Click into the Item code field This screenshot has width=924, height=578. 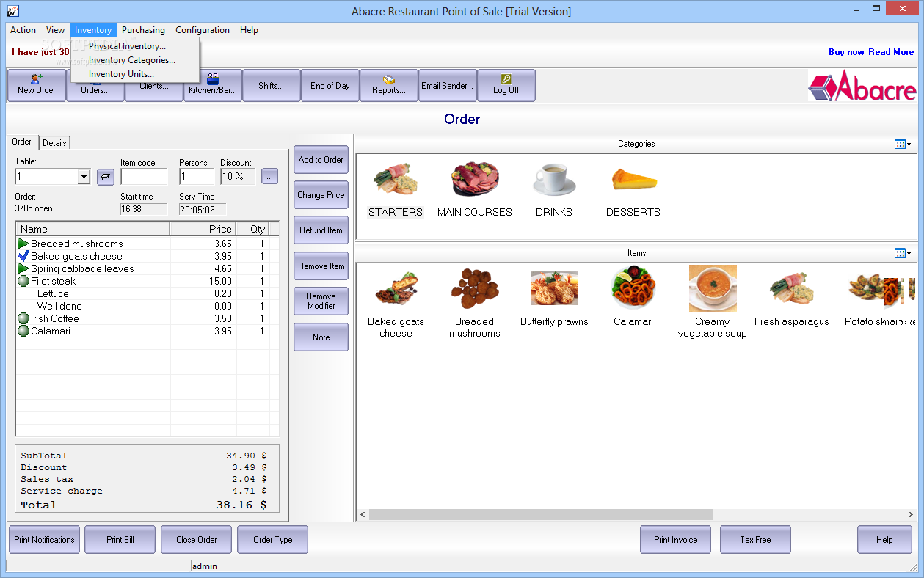(x=144, y=177)
